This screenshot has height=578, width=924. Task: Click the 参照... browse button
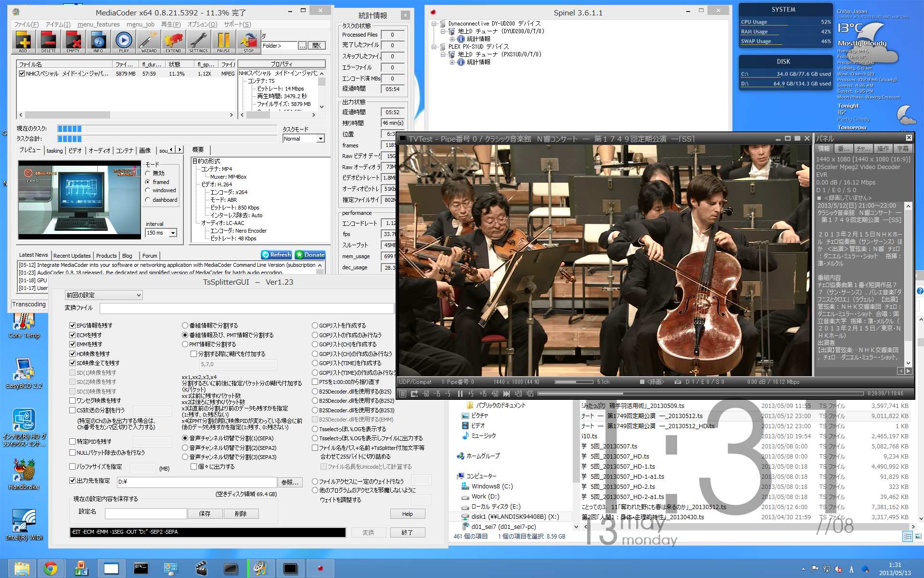click(x=290, y=482)
